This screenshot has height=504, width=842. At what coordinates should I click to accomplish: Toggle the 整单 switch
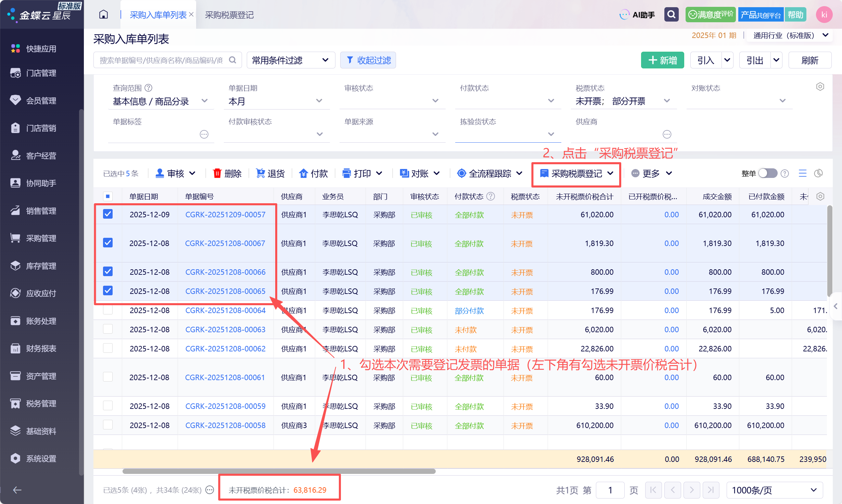(767, 173)
